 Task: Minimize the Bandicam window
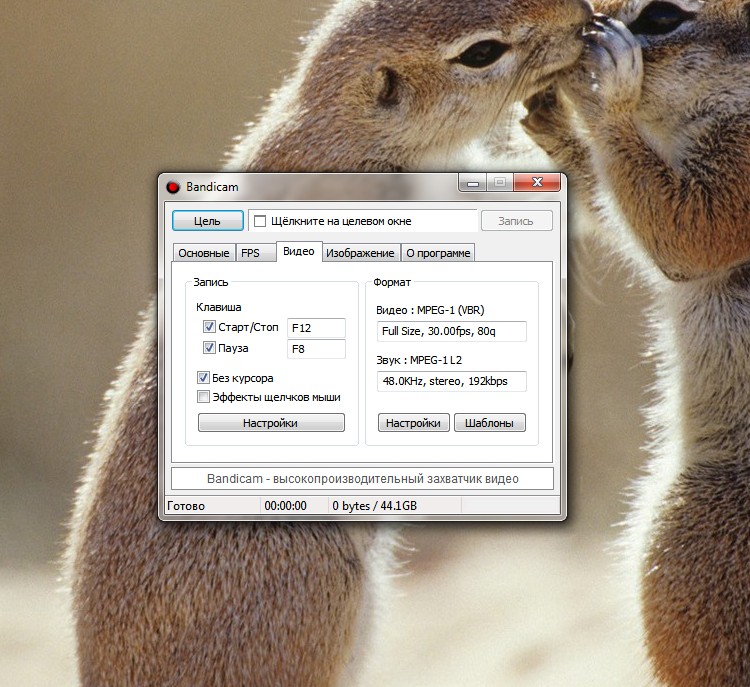[473, 183]
